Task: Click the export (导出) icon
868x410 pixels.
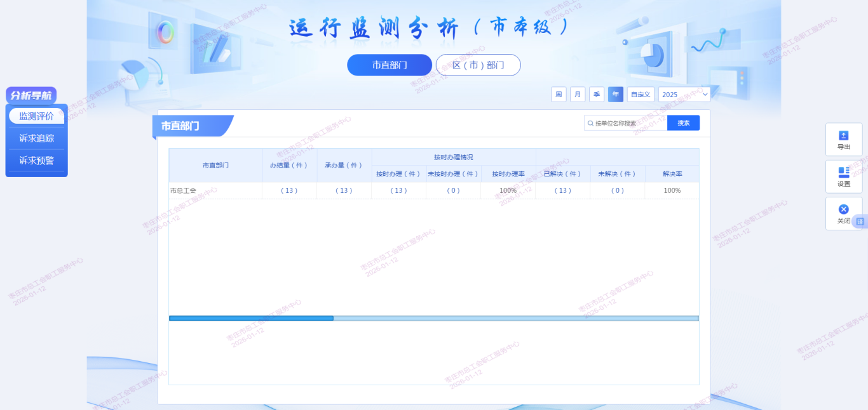Action: (x=843, y=135)
